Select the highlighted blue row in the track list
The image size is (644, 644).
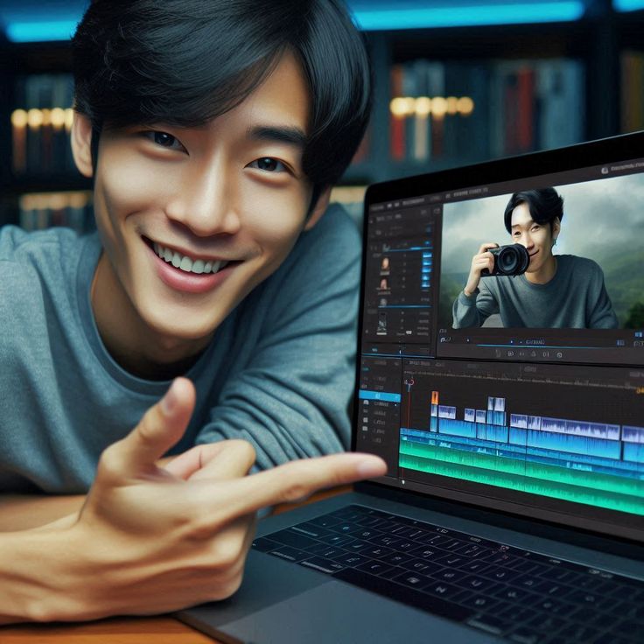(x=380, y=396)
